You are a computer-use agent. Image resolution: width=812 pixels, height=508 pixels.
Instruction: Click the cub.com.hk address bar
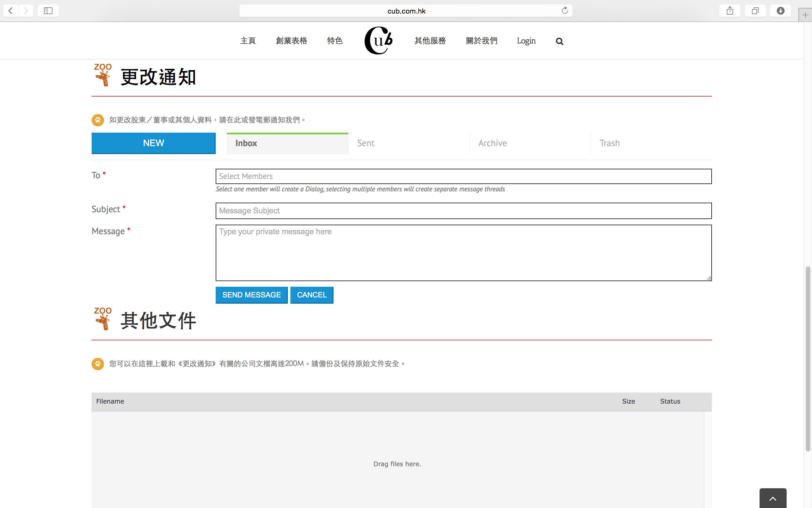[x=406, y=11]
